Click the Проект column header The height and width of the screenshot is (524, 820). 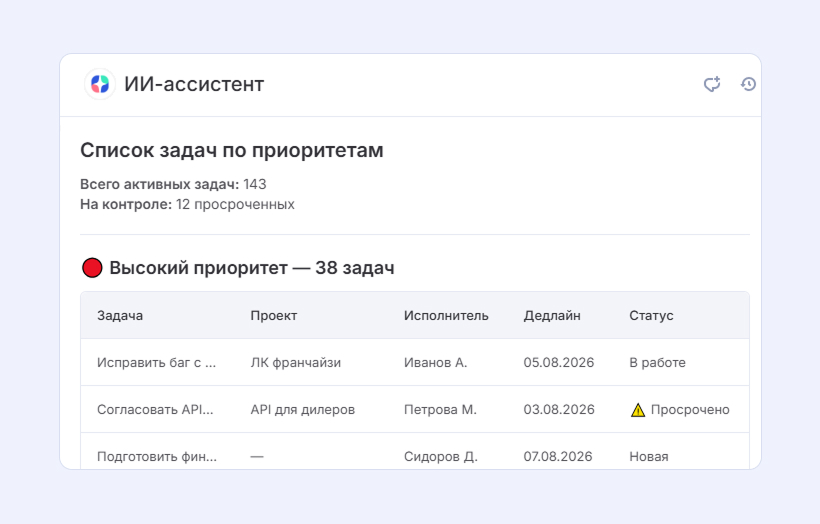pyautogui.click(x=274, y=316)
